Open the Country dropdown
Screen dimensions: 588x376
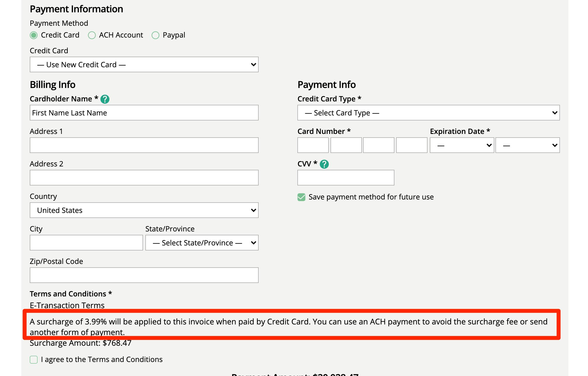[144, 210]
